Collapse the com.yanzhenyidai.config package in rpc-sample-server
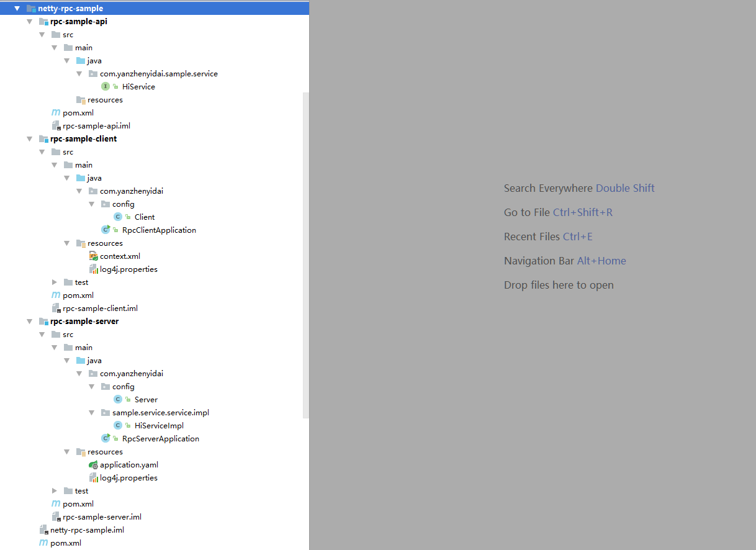The image size is (756, 550). click(91, 386)
